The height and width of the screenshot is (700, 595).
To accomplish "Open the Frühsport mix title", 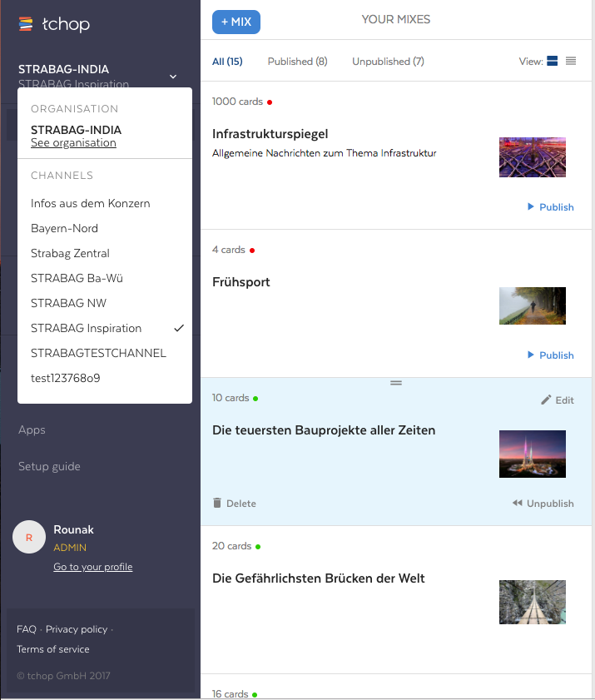I will [x=241, y=282].
